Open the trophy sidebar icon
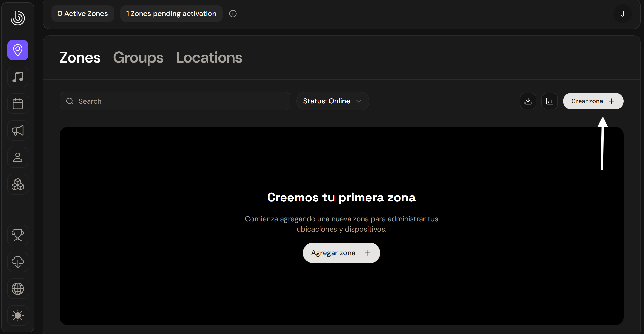The width and height of the screenshot is (644, 334). point(18,235)
